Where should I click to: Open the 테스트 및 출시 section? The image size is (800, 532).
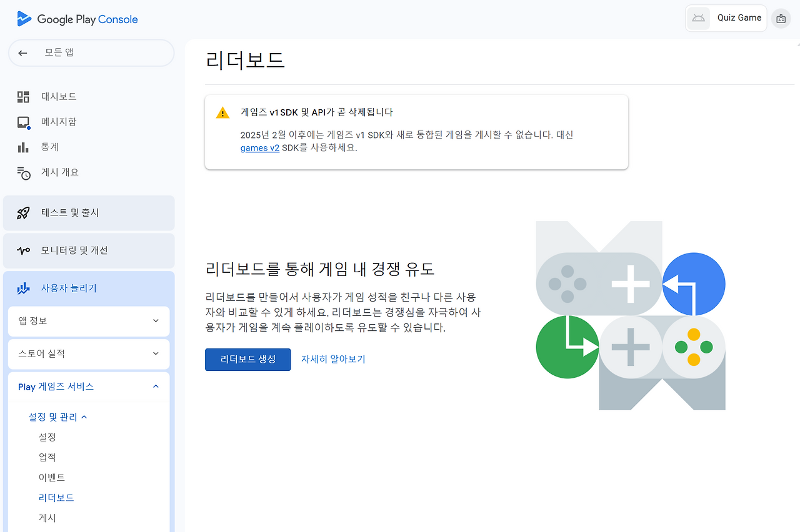pyautogui.click(x=89, y=213)
